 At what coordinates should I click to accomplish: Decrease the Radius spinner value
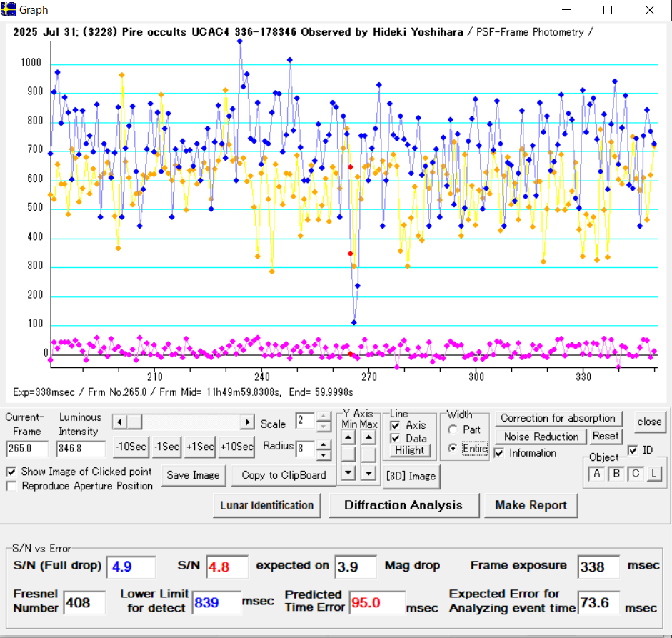(324, 454)
